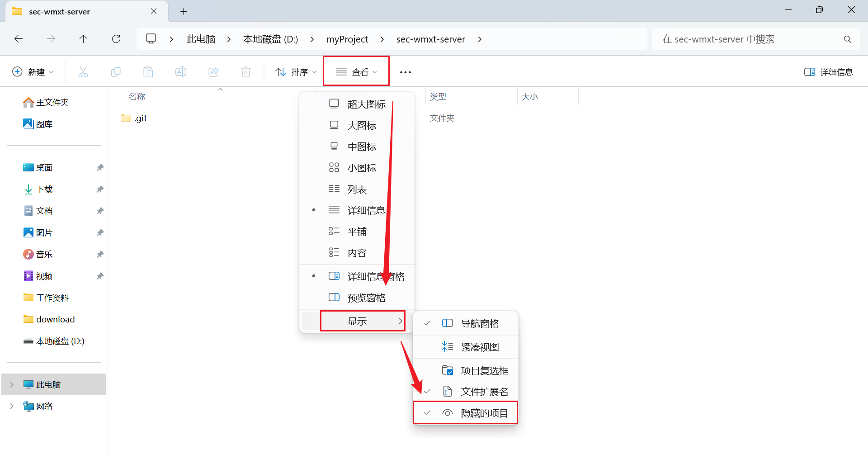This screenshot has width=868, height=454.
Task: Open the three-dots more options menu
Action: [406, 72]
